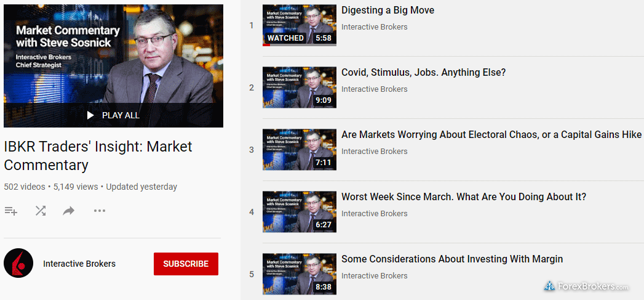Viewport: 644px width, 300px height.
Task: Click the Share arrow icon
Action: [x=69, y=211]
